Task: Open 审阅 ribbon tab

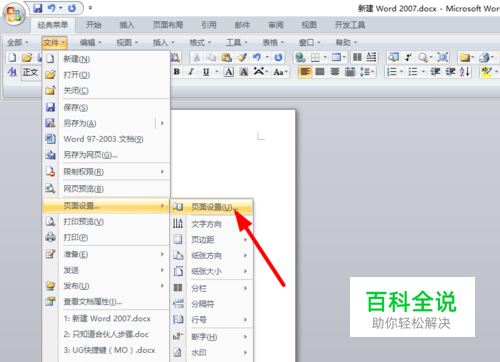Action: tap(276, 25)
